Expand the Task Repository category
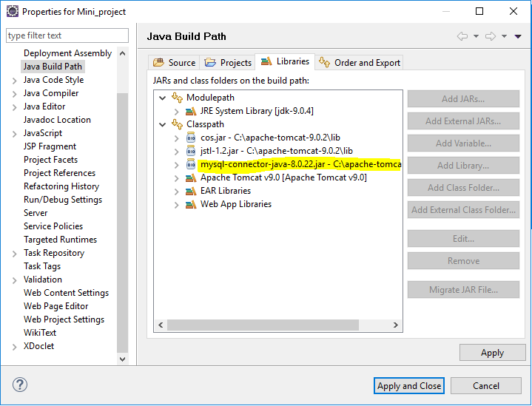The image size is (532, 406). 14,254
